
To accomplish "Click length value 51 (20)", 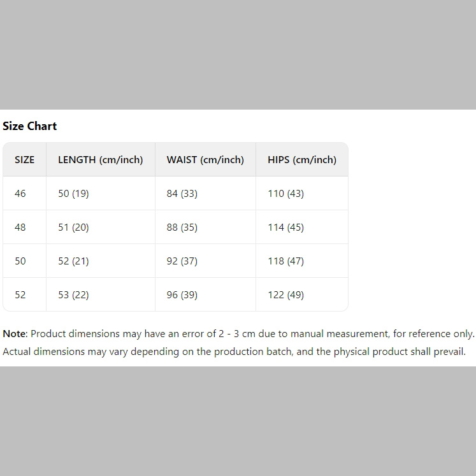I will [73, 227].
